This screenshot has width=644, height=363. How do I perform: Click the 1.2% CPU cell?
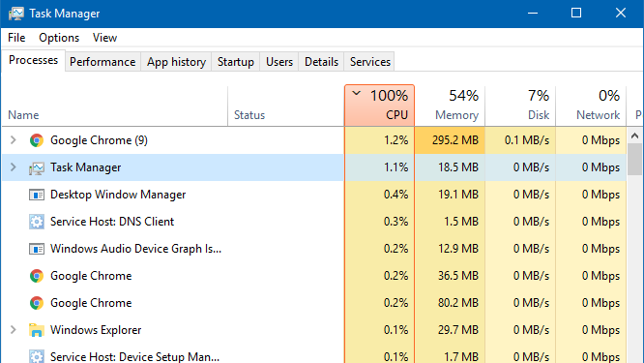pyautogui.click(x=379, y=140)
